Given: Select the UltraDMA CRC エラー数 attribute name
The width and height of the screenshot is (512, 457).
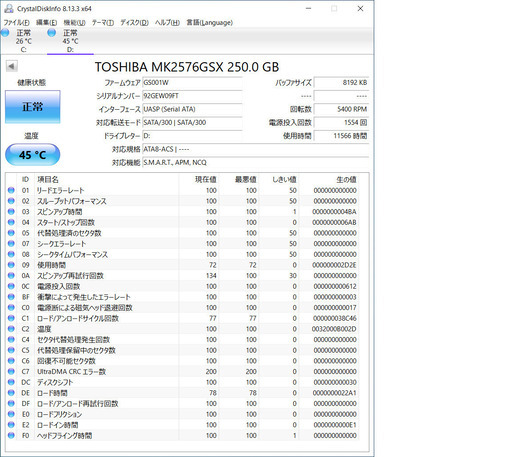Looking at the screenshot, I should click(71, 372).
